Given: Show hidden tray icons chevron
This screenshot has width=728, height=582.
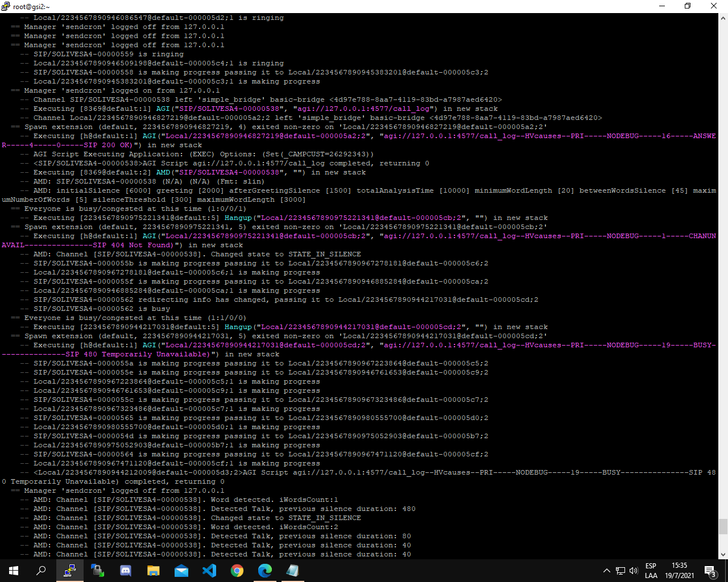Looking at the screenshot, I should 606,571.
